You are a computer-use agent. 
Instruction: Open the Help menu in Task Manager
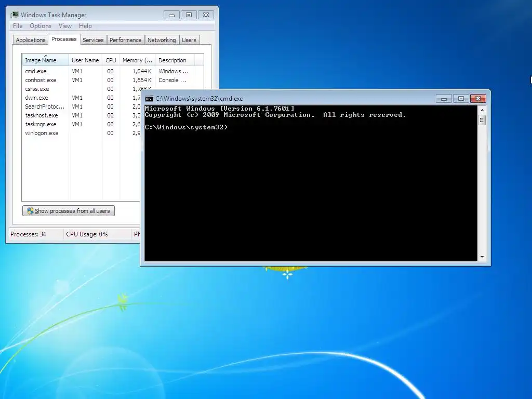[85, 26]
